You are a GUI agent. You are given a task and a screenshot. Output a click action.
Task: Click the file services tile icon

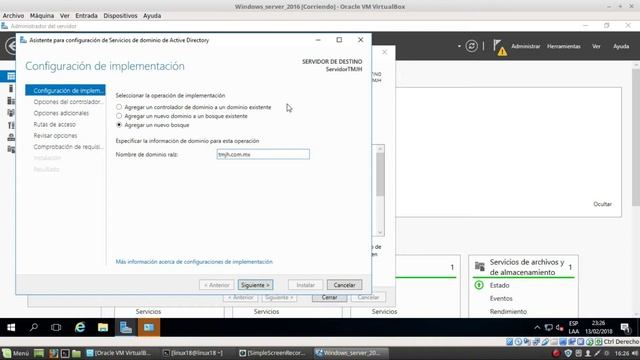[480, 267]
